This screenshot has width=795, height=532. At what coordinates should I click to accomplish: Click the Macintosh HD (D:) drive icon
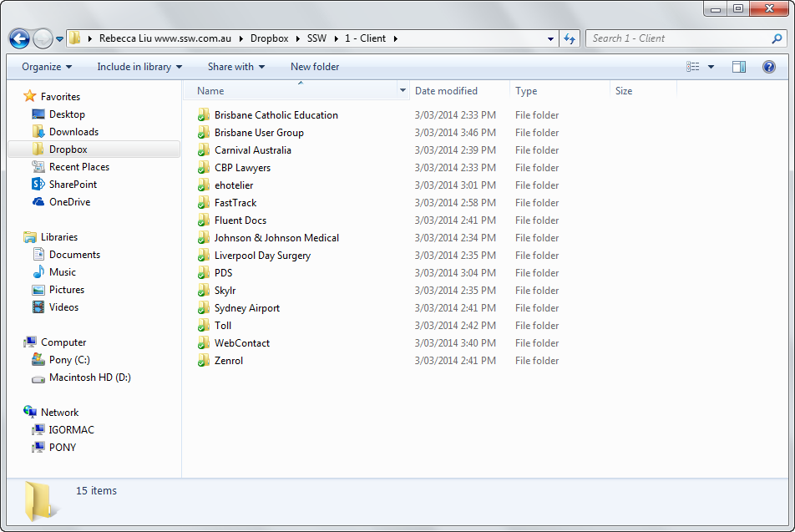tap(38, 377)
